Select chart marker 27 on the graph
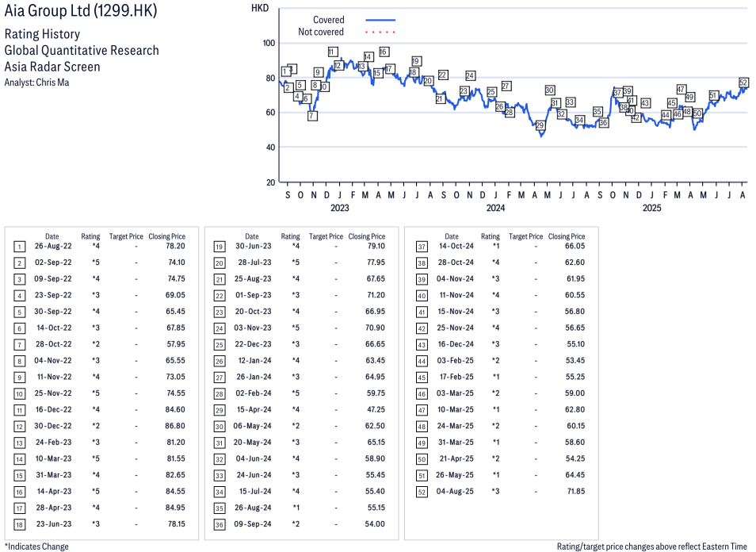The image size is (756, 552). pyautogui.click(x=506, y=86)
